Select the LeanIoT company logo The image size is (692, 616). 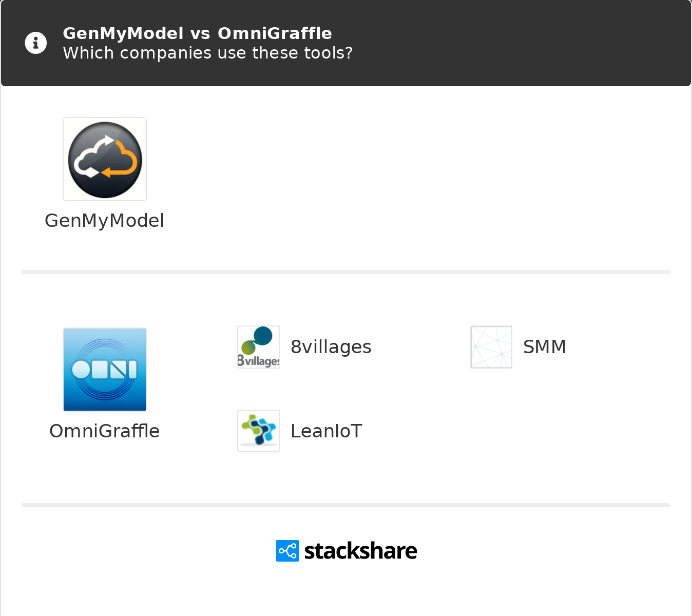[259, 431]
